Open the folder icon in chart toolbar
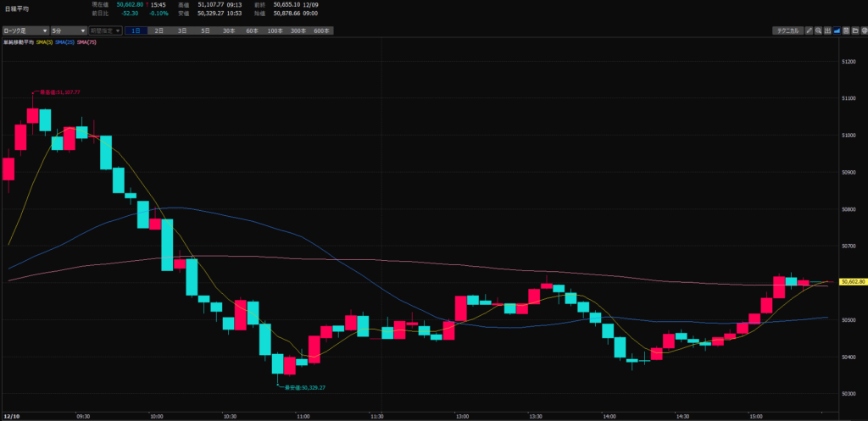 [x=855, y=30]
